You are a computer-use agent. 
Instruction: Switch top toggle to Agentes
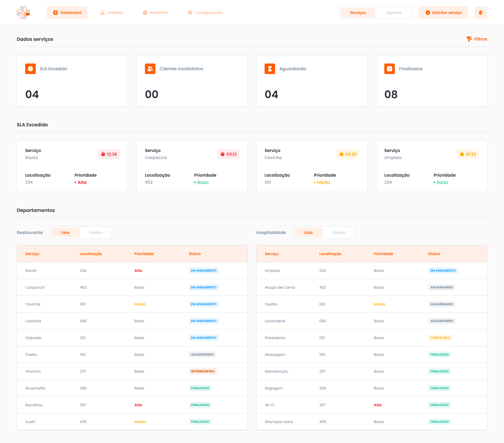[x=393, y=13]
